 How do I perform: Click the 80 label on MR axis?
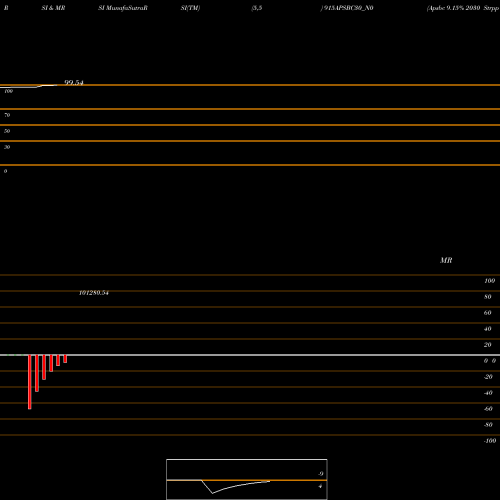click(x=488, y=297)
